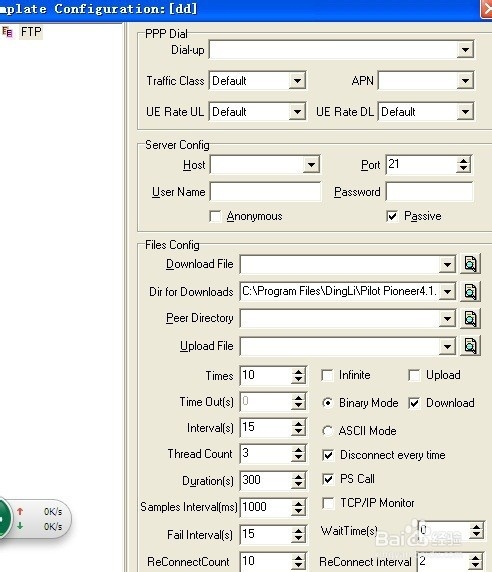Image resolution: width=492 pixels, height=572 pixels.
Task: Expand the Peer Directory dropdown
Action: point(447,318)
